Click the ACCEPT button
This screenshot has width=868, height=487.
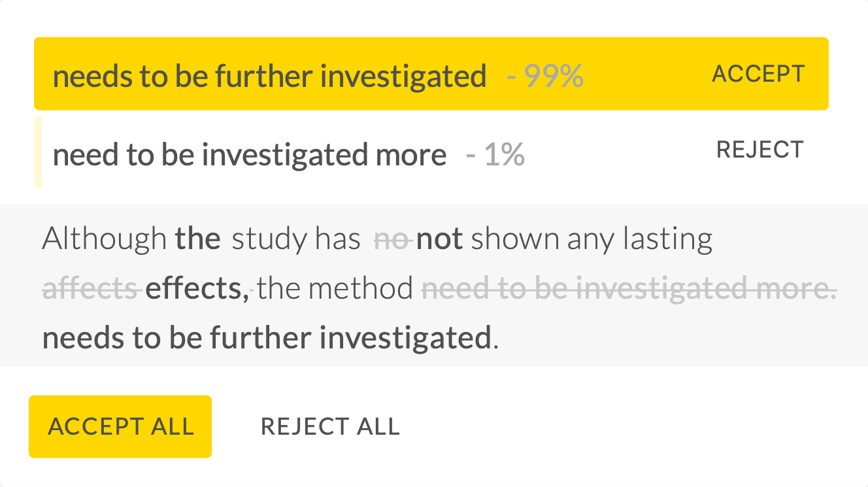758,74
